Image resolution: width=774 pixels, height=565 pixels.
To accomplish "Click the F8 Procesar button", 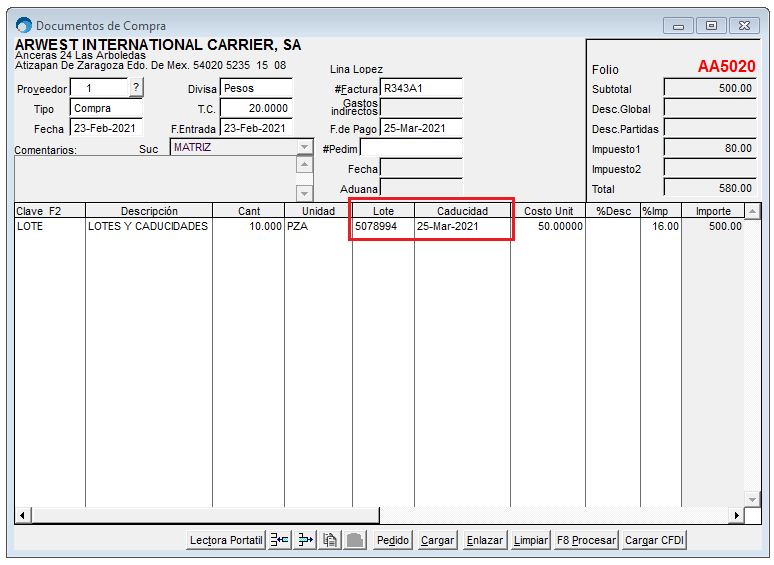I will click(x=586, y=540).
